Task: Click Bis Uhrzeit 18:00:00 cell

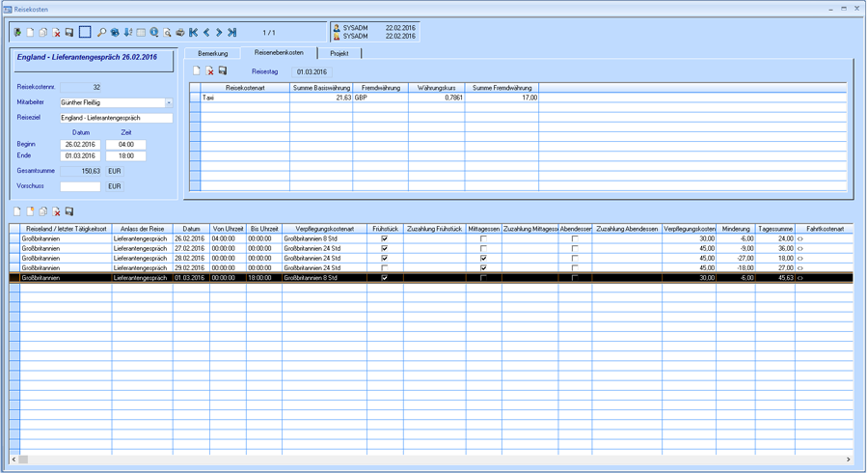Action: click(264, 278)
